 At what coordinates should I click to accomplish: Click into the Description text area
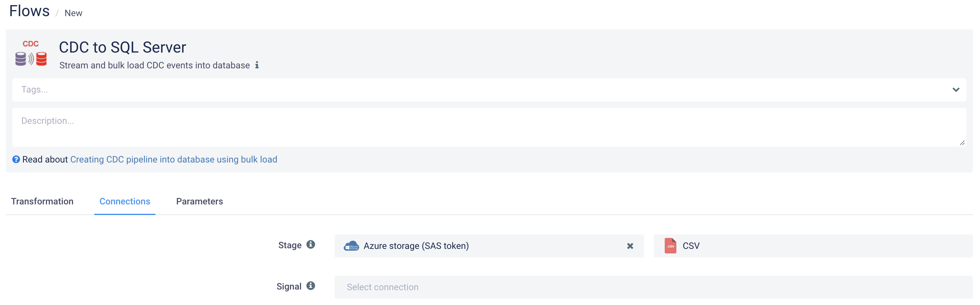point(488,128)
